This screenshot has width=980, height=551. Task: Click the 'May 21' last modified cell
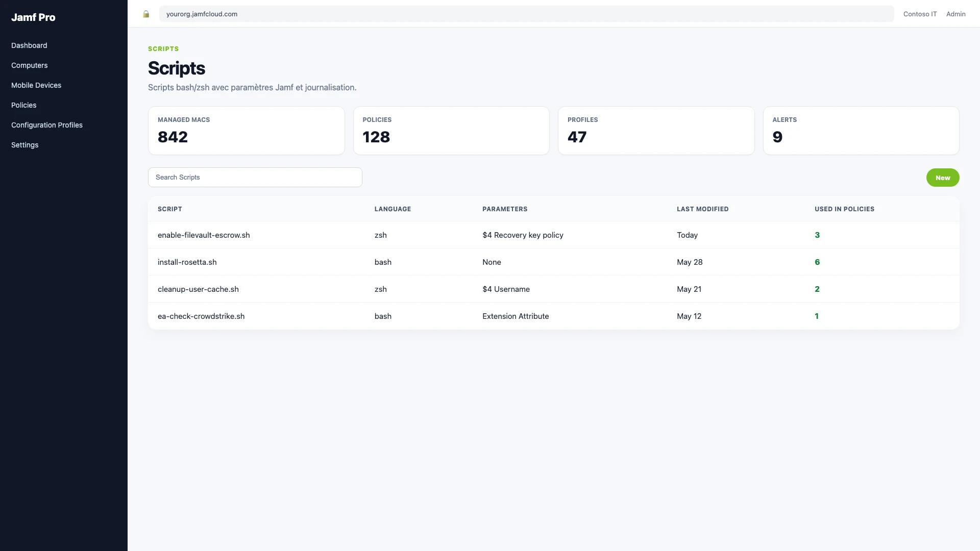point(689,289)
